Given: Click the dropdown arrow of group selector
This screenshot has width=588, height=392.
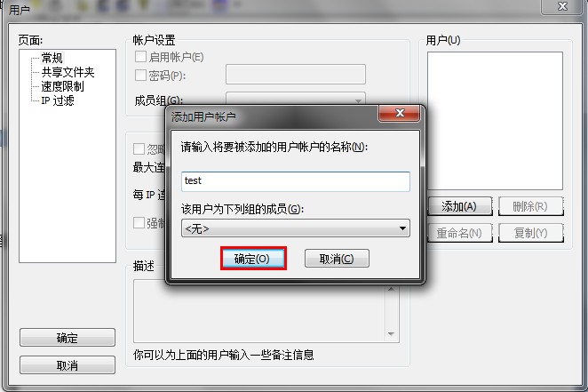Looking at the screenshot, I should pyautogui.click(x=402, y=228).
